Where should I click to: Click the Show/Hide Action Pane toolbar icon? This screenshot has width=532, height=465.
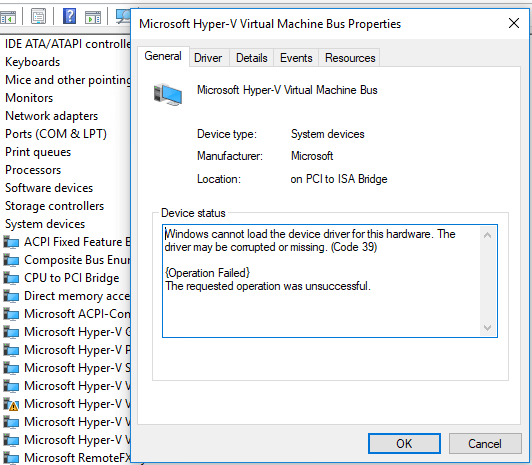[x=93, y=17]
